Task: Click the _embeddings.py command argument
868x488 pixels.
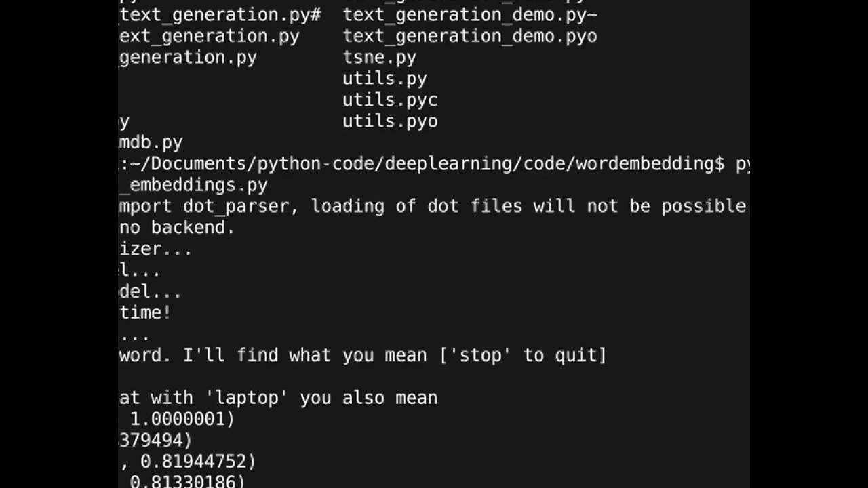Action: point(193,185)
